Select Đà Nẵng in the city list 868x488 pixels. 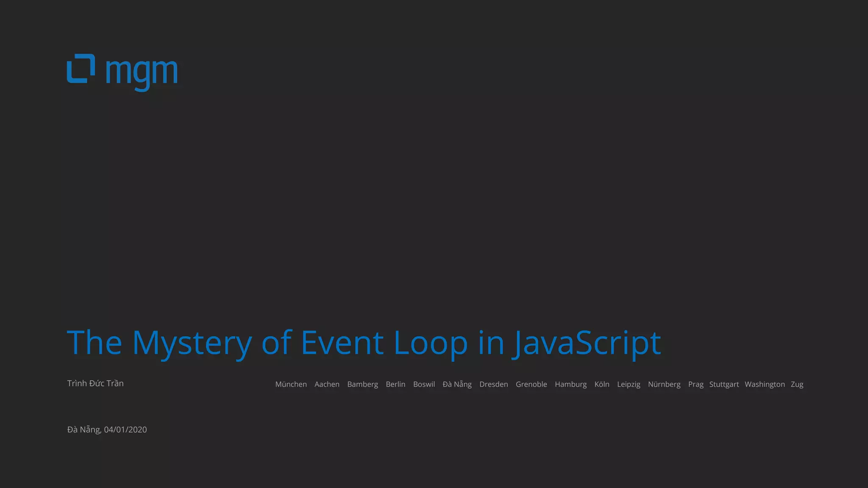(457, 384)
